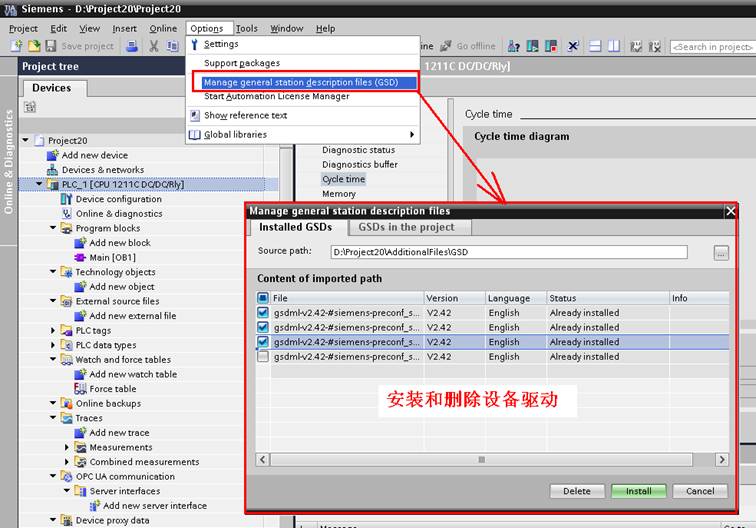Open the Online & Diagnostics side tab

pyautogui.click(x=9, y=162)
